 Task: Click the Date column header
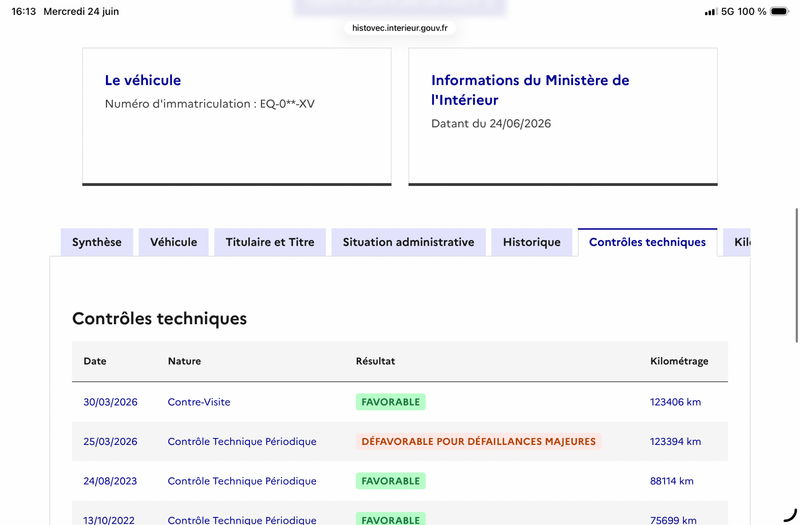pyautogui.click(x=95, y=361)
